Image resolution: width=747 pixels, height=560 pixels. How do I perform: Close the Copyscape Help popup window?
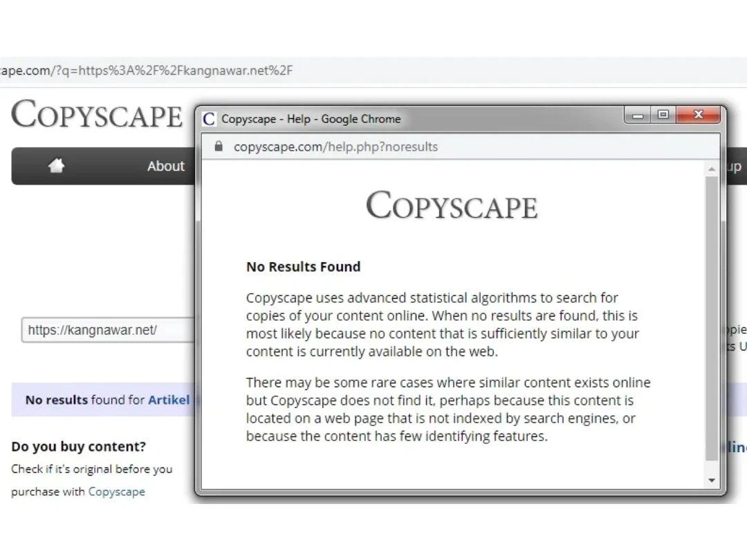point(699,115)
